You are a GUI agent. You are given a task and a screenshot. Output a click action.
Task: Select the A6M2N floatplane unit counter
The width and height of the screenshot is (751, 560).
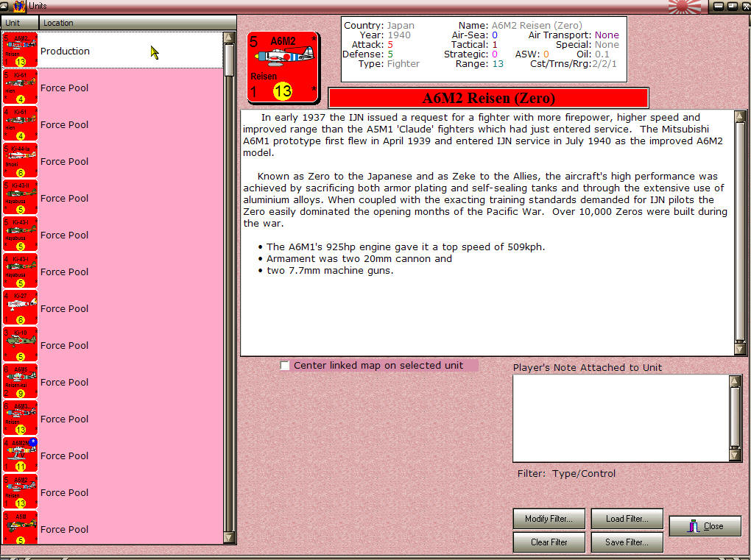(x=20, y=456)
